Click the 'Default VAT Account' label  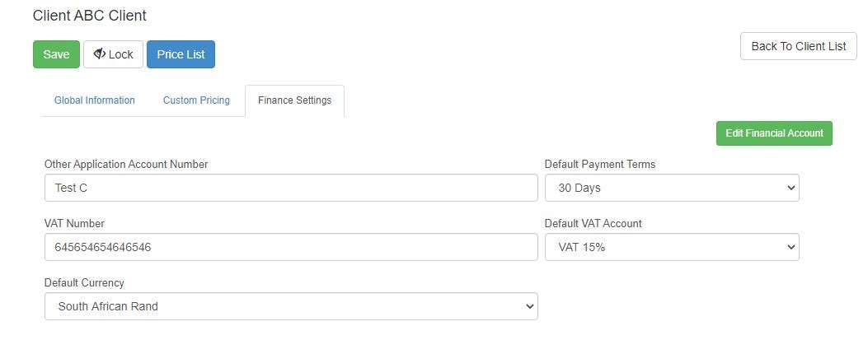(x=594, y=223)
